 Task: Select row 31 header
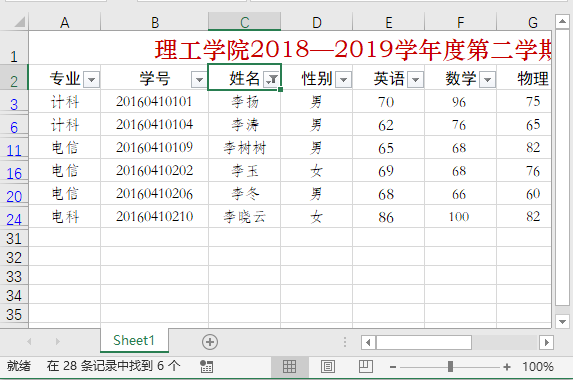(14, 238)
